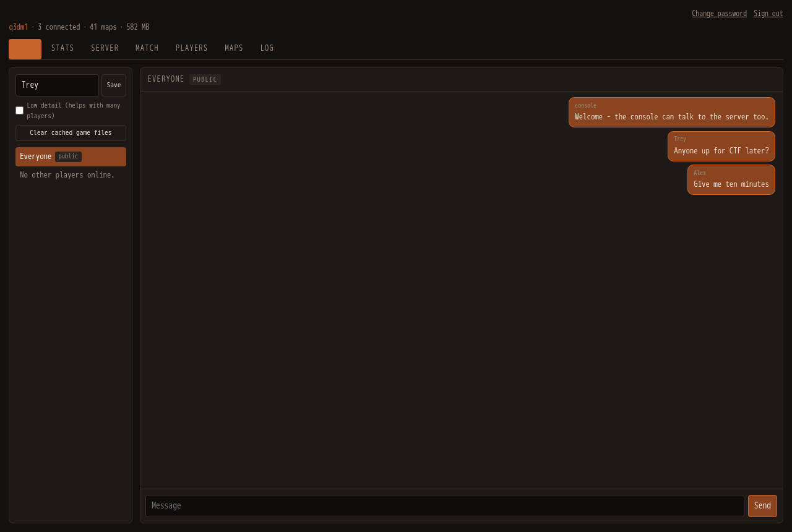Sign out of the console

pos(768,14)
